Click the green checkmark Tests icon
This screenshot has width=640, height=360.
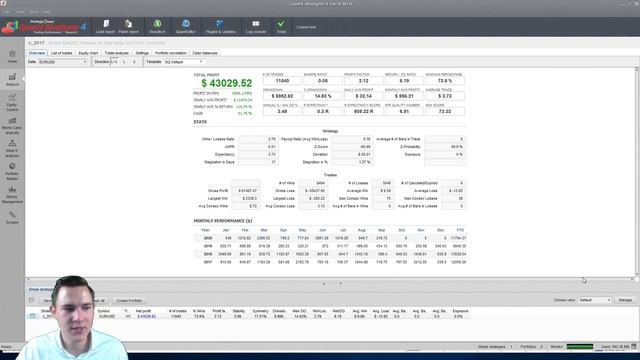(x=281, y=26)
